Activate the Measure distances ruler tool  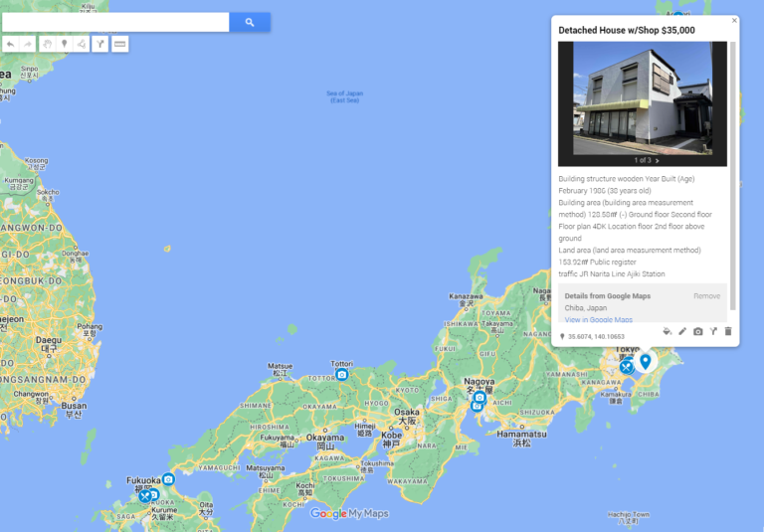click(119, 44)
